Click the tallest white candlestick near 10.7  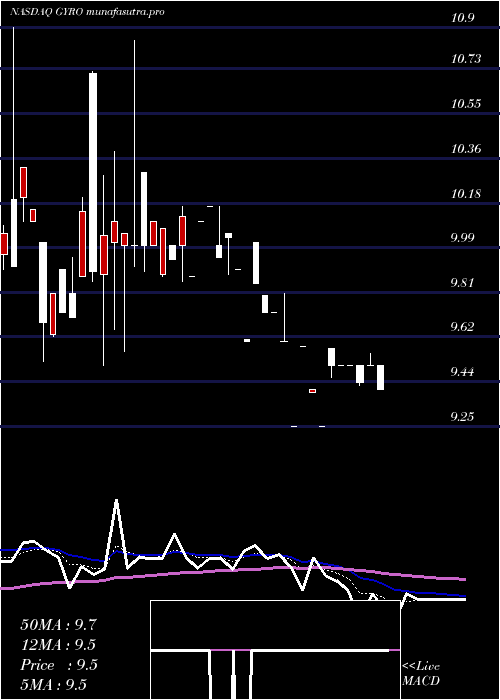pos(93,172)
